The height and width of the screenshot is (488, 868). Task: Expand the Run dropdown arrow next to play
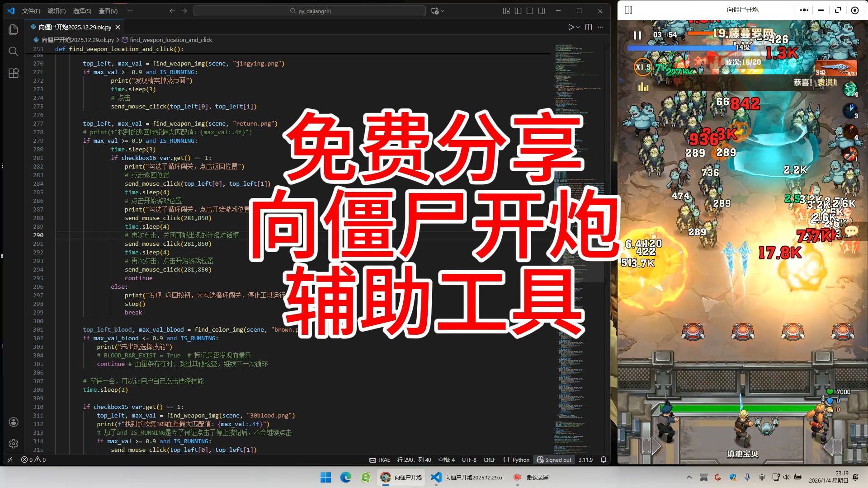578,27
